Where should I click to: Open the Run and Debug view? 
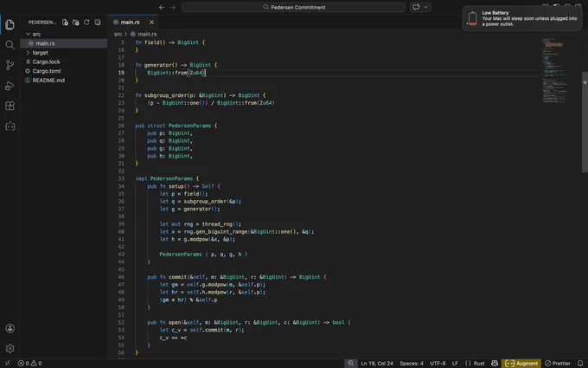click(10, 86)
